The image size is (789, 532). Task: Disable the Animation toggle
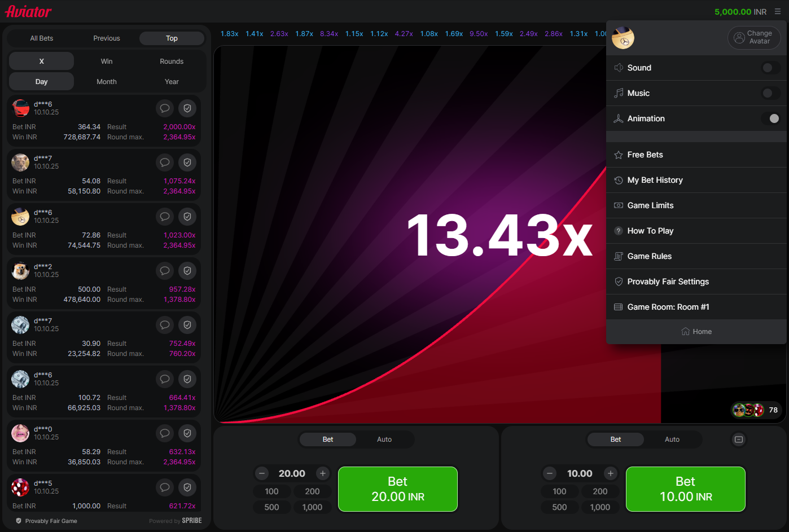click(770, 118)
